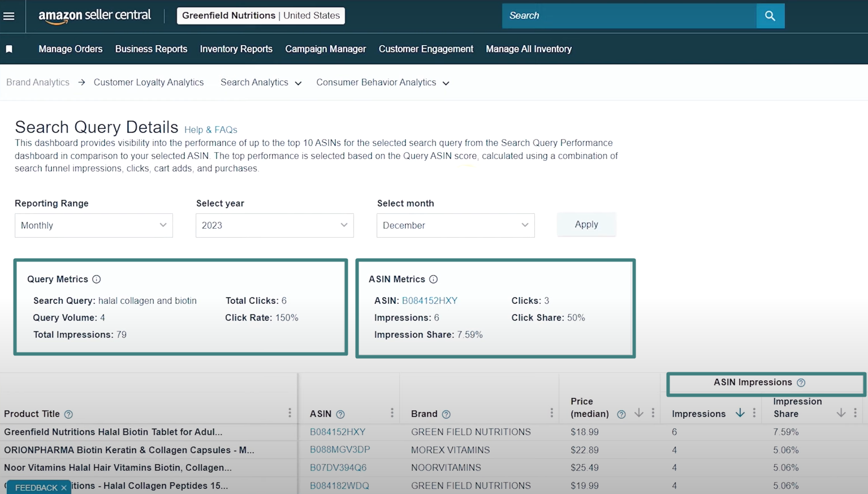This screenshot has height=494, width=868.
Task: Click the Price (median) help icon
Action: [621, 414]
